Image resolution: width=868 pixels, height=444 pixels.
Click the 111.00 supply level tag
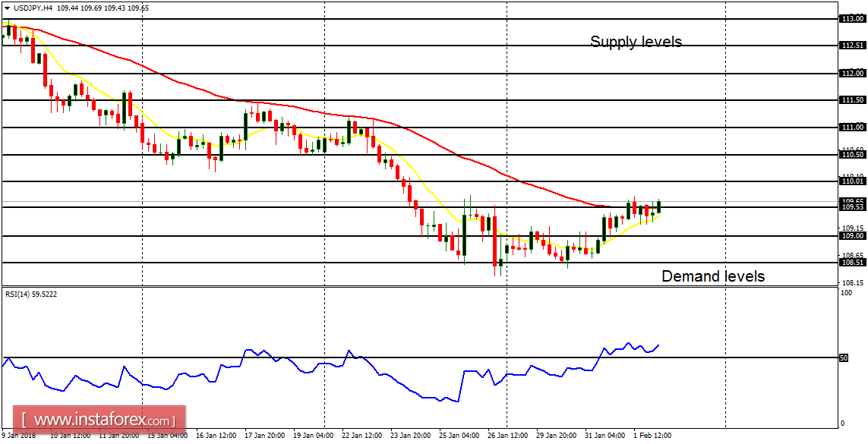point(852,126)
